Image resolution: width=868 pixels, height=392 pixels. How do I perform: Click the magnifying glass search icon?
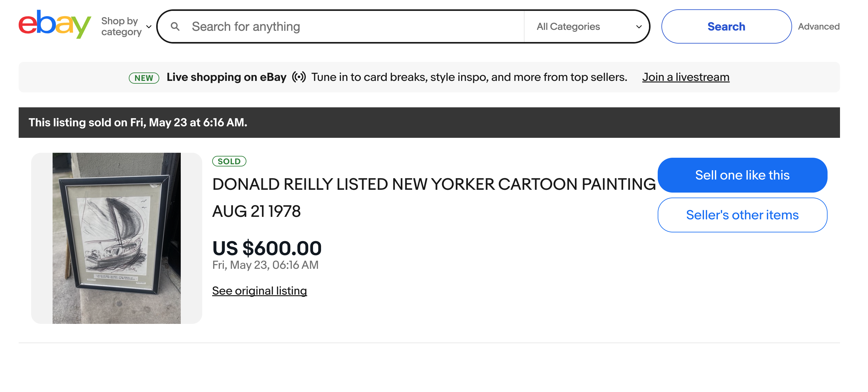click(175, 26)
